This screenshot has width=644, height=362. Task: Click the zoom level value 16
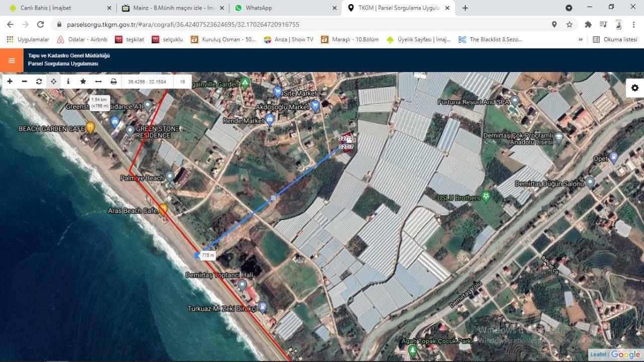[182, 82]
